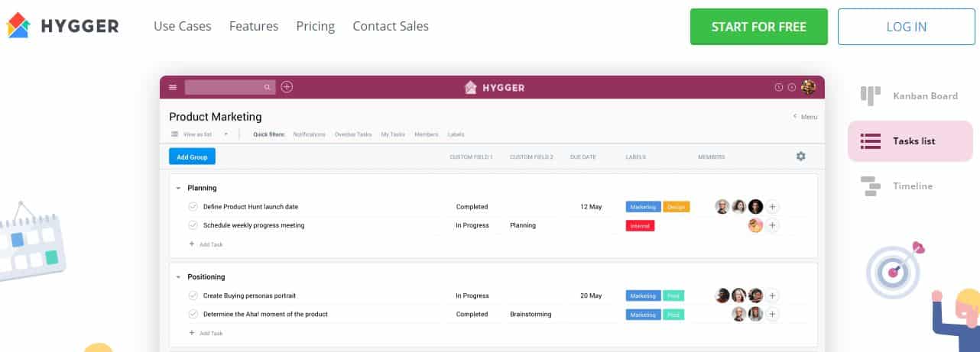Add member to Determine the Aha! moment task
Image resolution: width=980 pixels, height=352 pixels.
[772, 314]
